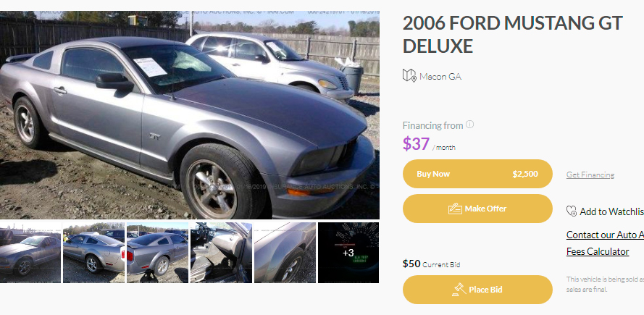Click the heart icon for Add to Watchlist

[x=572, y=211]
